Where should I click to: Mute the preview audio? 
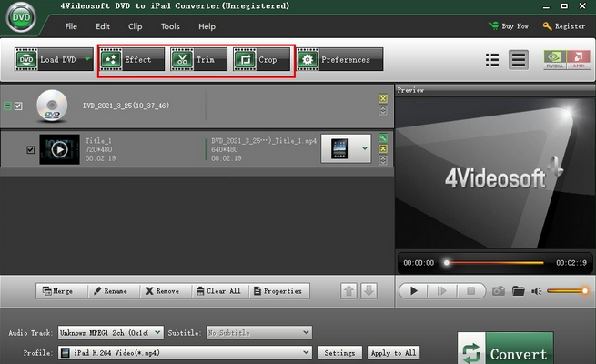click(536, 291)
